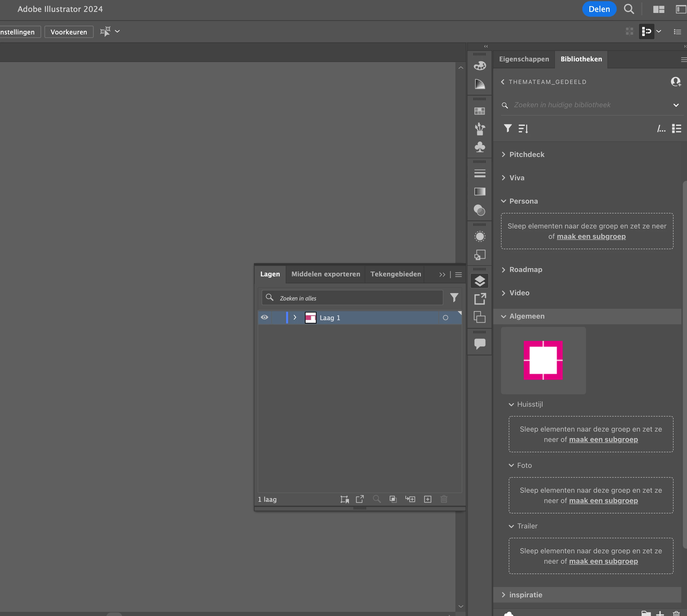
Task: Expand the Pitchdeck library group
Action: pyautogui.click(x=504, y=155)
